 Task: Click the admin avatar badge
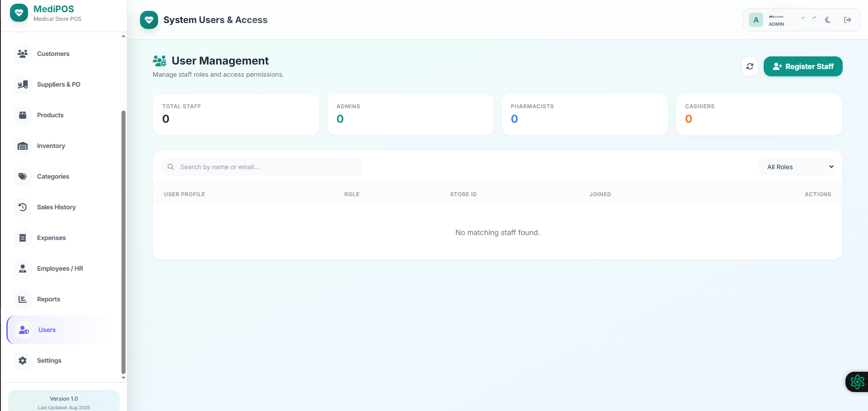coord(756,20)
